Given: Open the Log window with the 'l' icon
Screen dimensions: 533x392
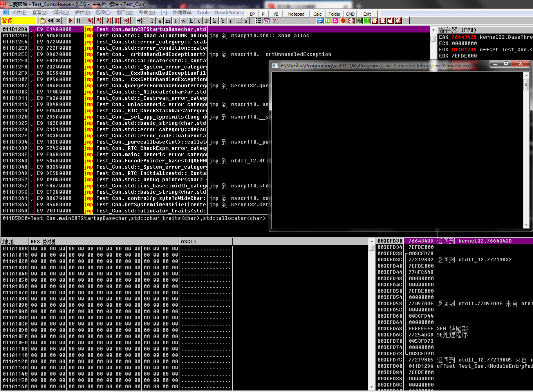Looking at the screenshot, I should tap(152, 20).
